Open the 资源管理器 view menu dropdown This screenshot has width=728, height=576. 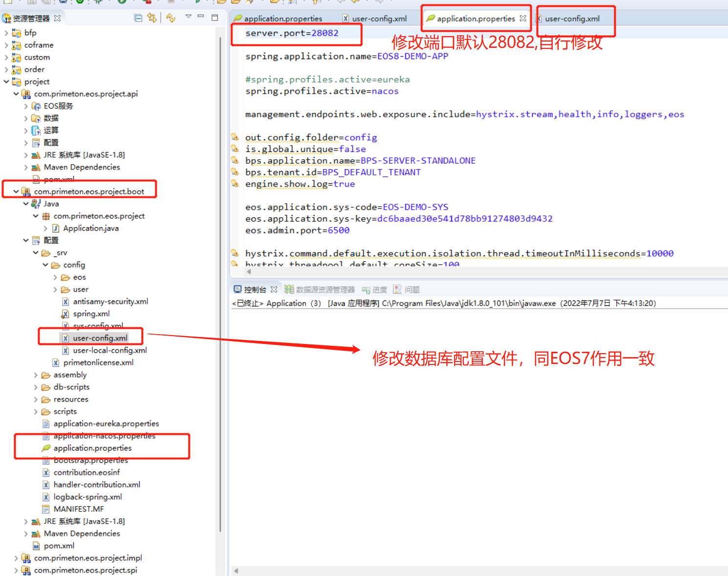(x=188, y=17)
